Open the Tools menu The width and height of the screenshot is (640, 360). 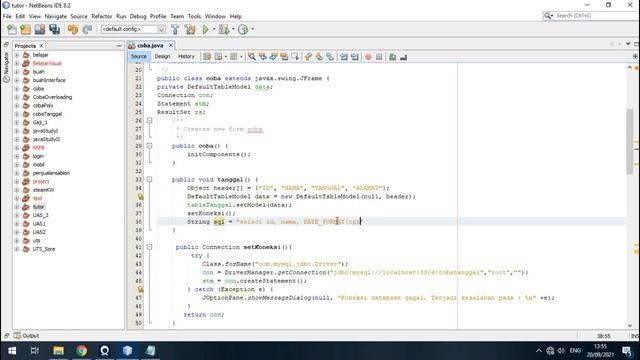coord(194,16)
